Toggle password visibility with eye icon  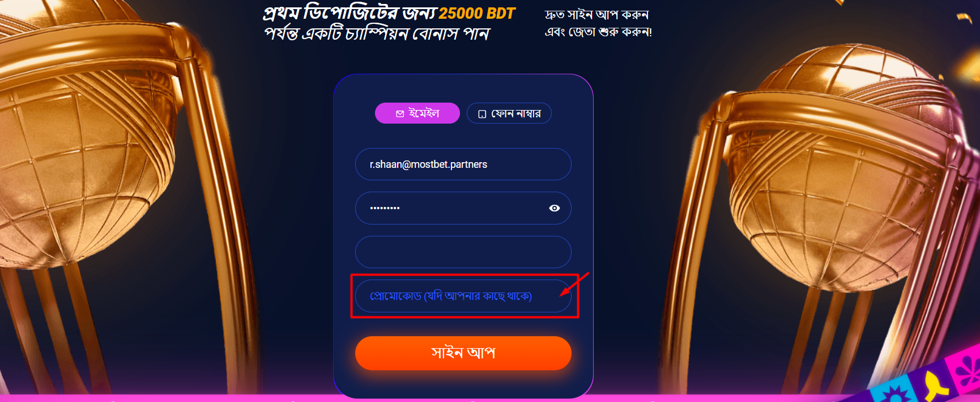coord(555,208)
